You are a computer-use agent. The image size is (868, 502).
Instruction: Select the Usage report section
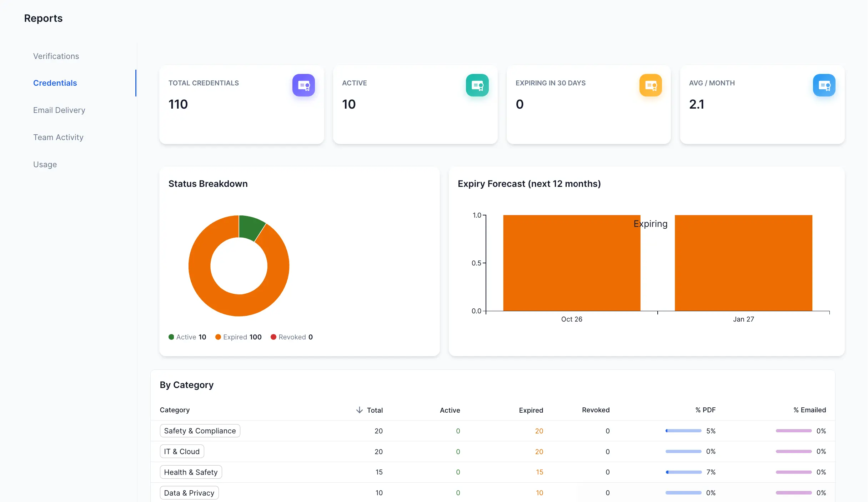(45, 164)
